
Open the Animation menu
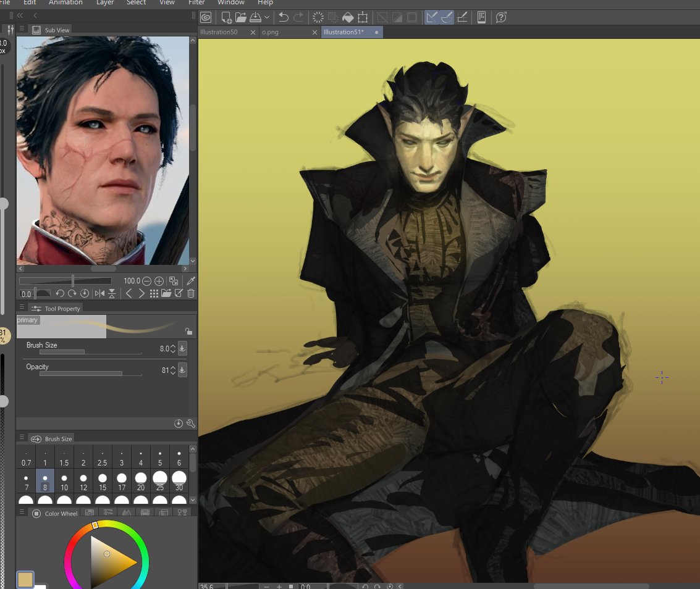point(65,2)
